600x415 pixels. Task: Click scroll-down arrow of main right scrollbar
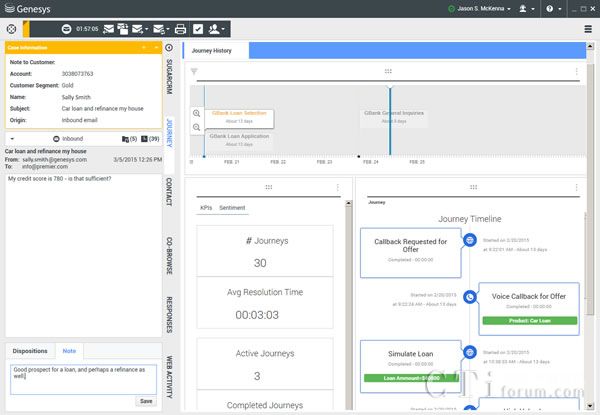590,406
